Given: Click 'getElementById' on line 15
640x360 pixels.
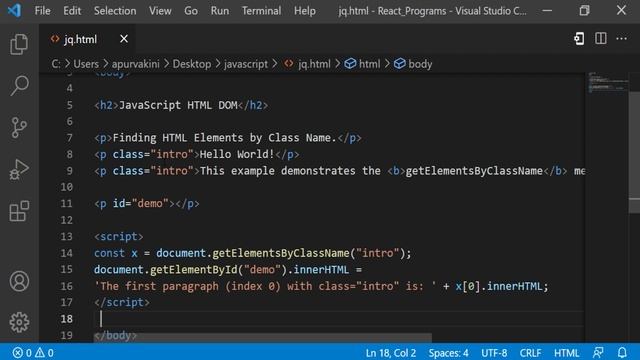Looking at the screenshot, I should coord(193,269).
